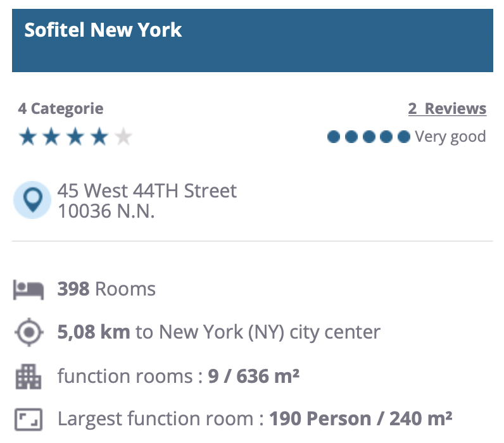Screen dimensions: 504x443
Task: Click the 45 West 44TH Street address
Action: coord(147,190)
